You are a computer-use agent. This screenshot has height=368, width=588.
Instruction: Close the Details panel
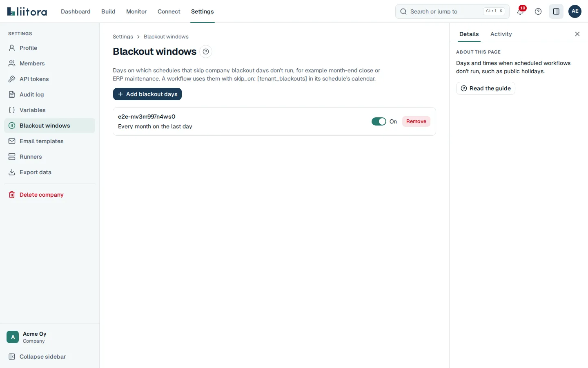pyautogui.click(x=577, y=34)
